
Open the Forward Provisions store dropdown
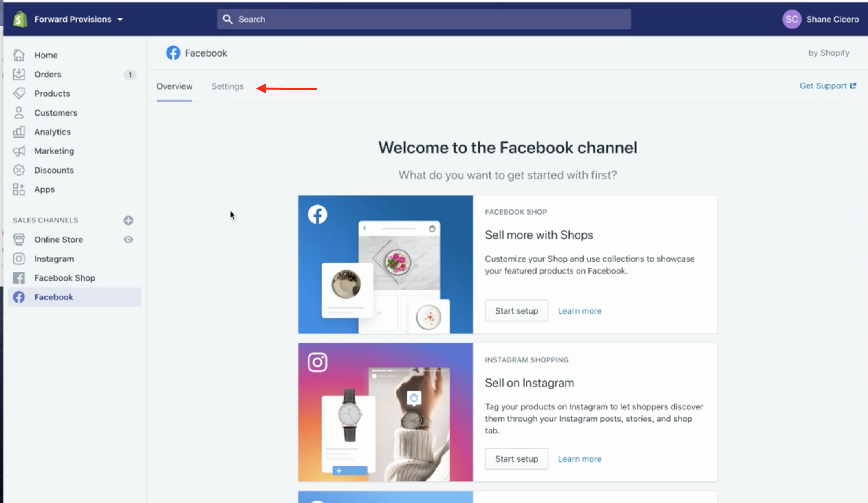pos(78,19)
